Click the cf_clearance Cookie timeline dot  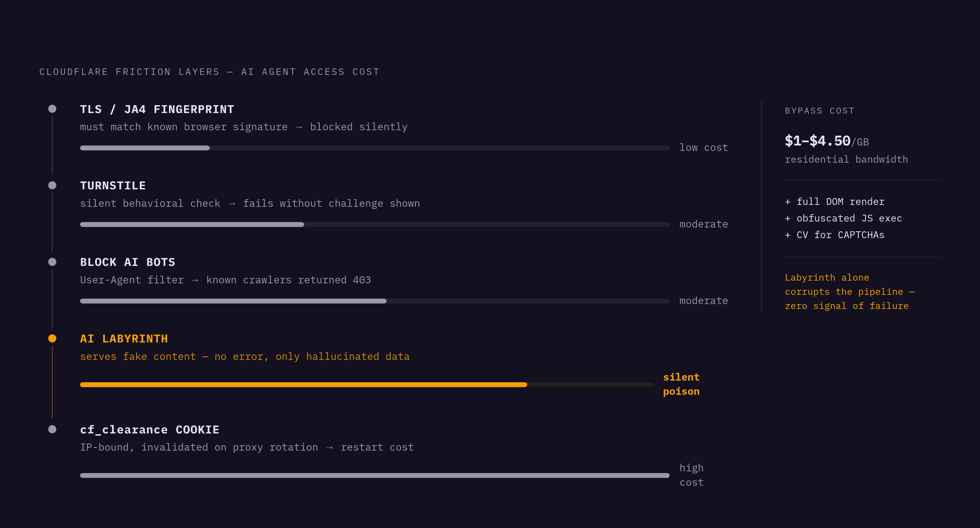53,429
